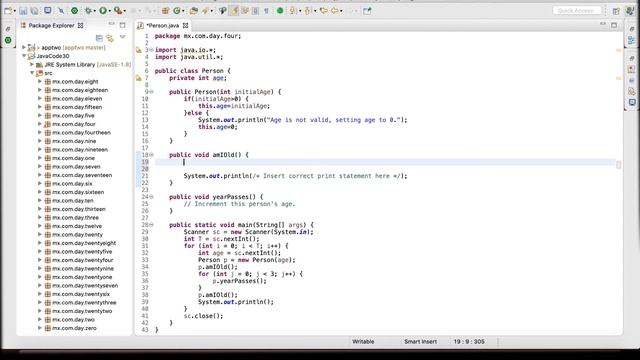Click the Open Perspective icon

click(616, 11)
